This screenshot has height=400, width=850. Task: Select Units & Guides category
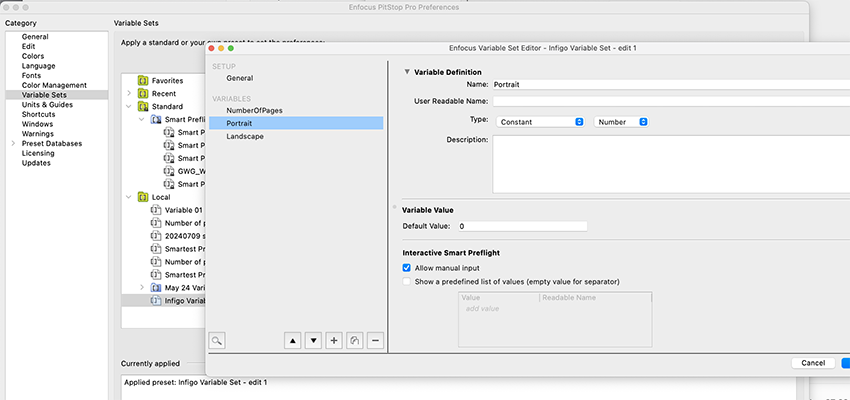point(47,105)
